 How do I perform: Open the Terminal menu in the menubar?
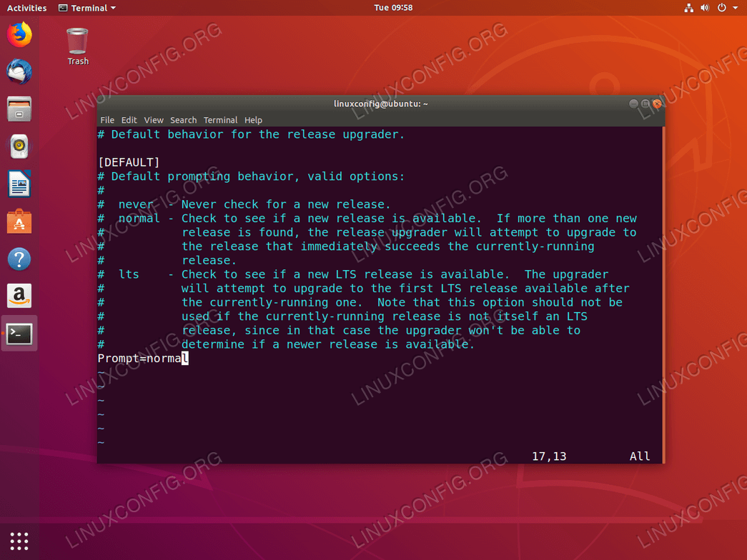click(220, 120)
